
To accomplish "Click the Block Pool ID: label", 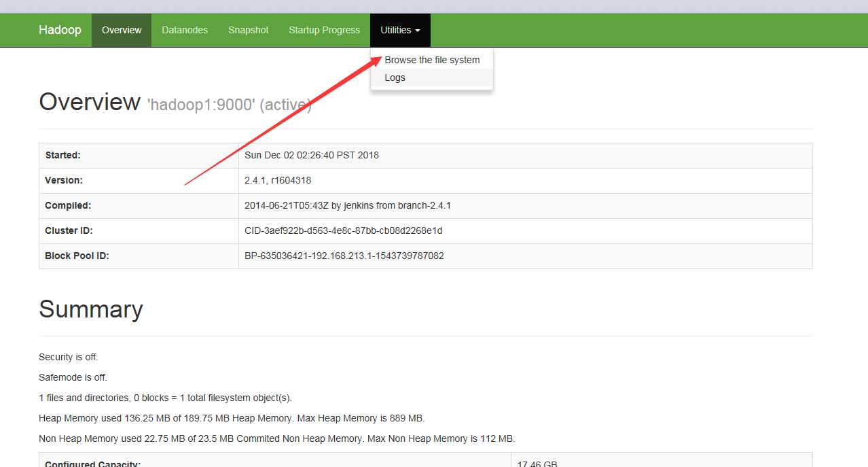I will click(x=77, y=256).
